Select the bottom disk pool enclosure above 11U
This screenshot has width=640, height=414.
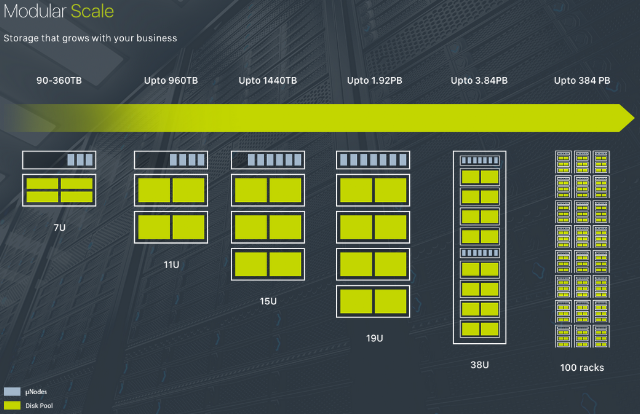tap(171, 227)
